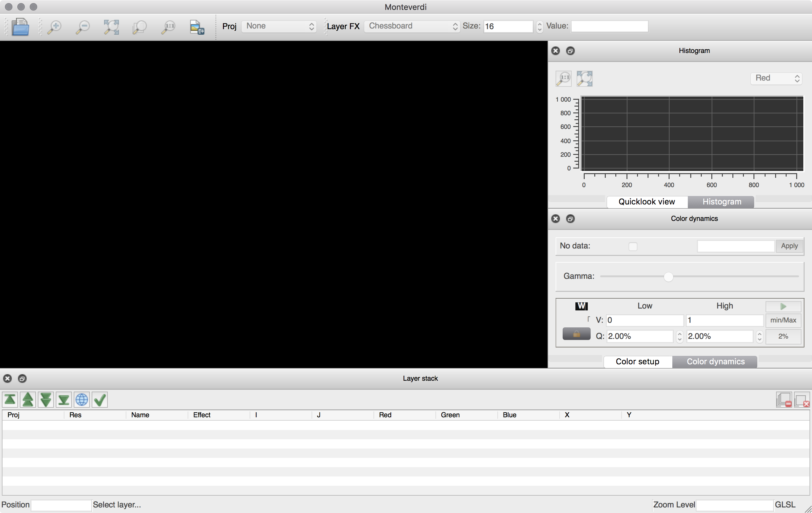Click the Effect column header

tap(219, 415)
